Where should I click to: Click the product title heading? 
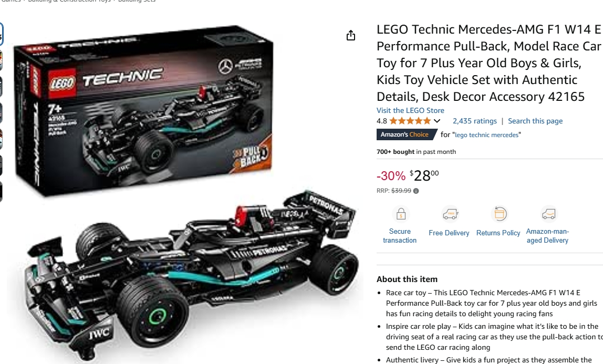click(x=489, y=63)
